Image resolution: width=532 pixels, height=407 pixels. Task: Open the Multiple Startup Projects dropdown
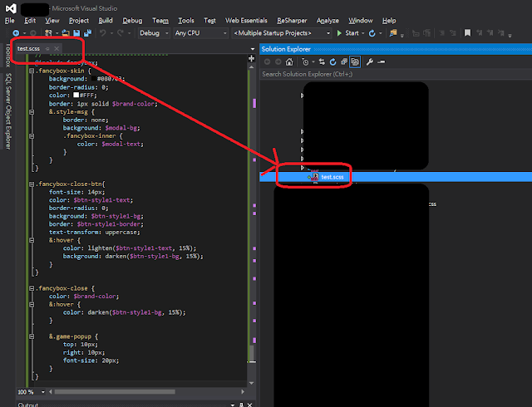point(282,33)
